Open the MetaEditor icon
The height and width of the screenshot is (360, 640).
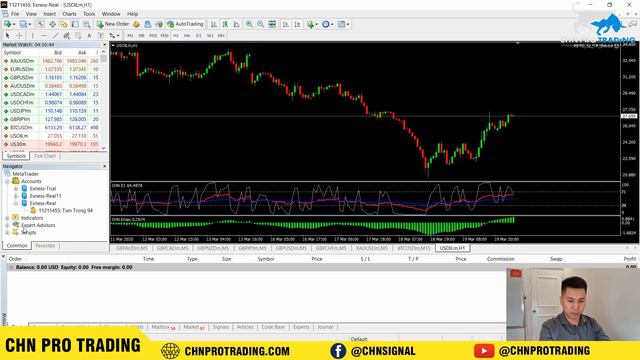click(137, 24)
